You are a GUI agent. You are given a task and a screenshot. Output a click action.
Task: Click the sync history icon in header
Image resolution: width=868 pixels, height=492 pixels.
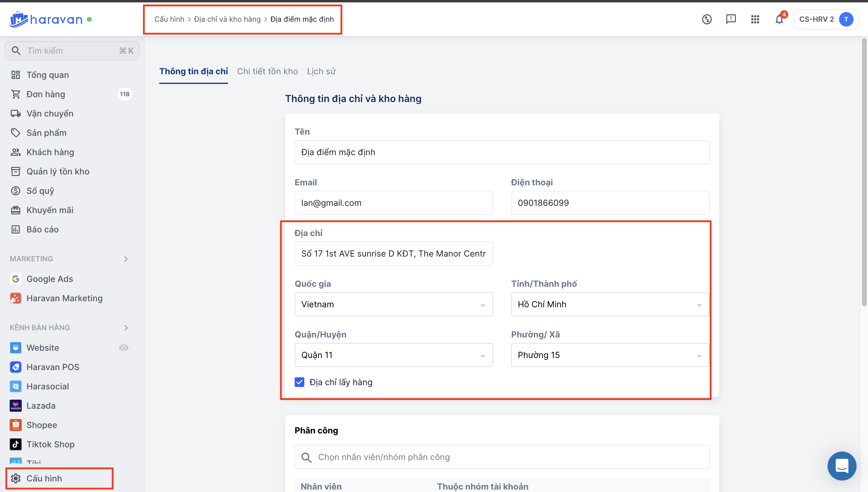[706, 20]
